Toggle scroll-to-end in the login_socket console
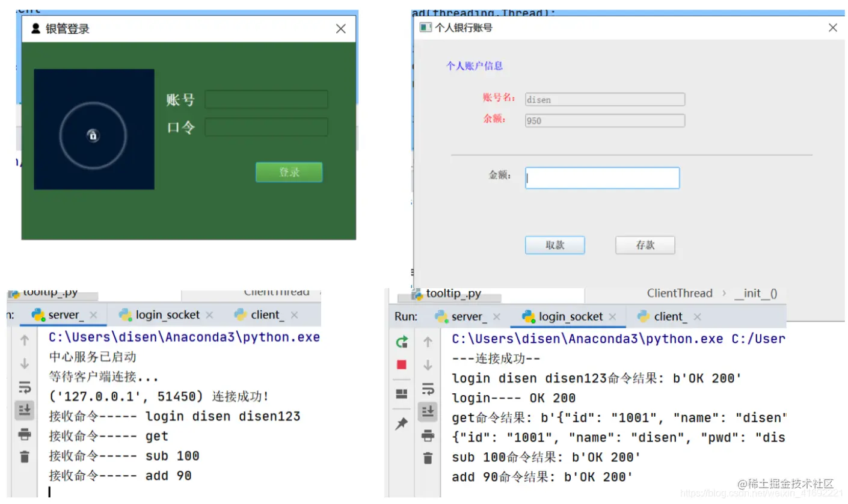 428,411
